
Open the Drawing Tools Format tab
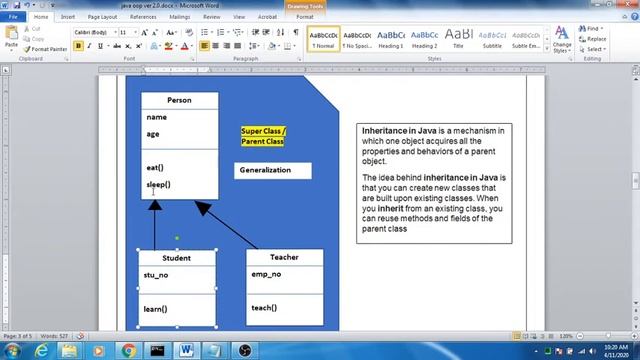(305, 17)
